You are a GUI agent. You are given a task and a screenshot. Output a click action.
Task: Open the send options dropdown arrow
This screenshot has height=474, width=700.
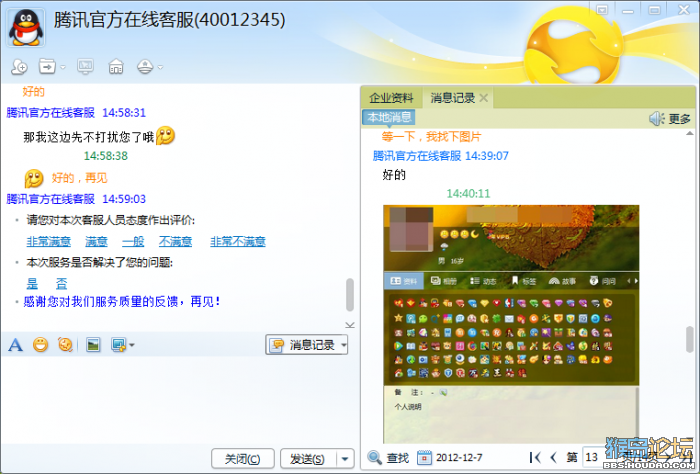point(345,458)
